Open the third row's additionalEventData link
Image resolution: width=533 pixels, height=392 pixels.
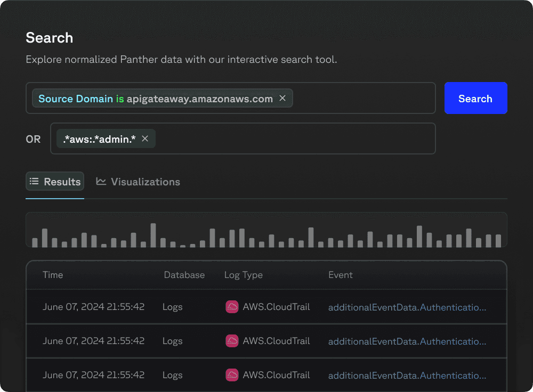pyautogui.click(x=407, y=375)
